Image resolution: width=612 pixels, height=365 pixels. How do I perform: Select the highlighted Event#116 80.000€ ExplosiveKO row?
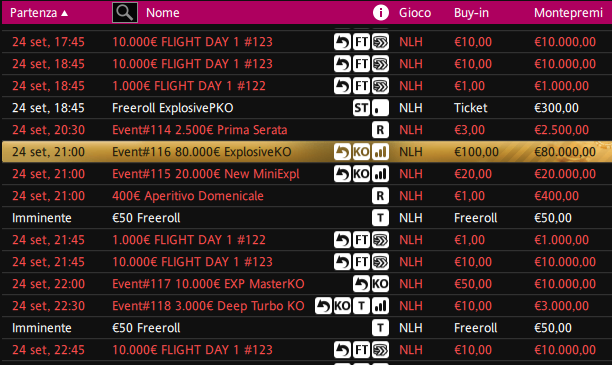(x=307, y=152)
